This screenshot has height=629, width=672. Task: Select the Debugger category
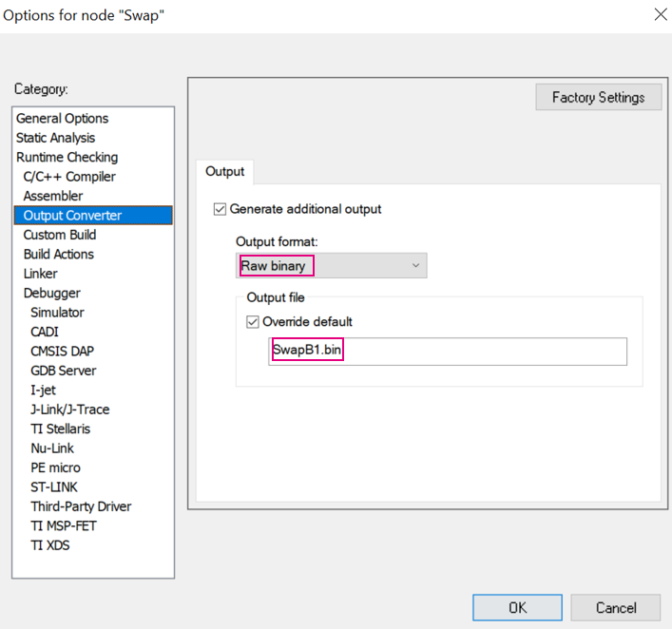[52, 293]
